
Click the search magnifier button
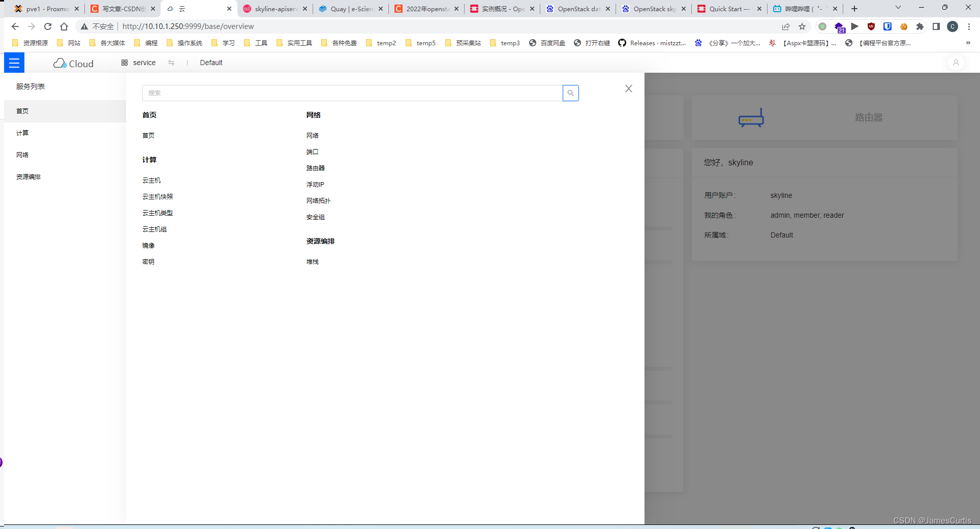click(570, 93)
